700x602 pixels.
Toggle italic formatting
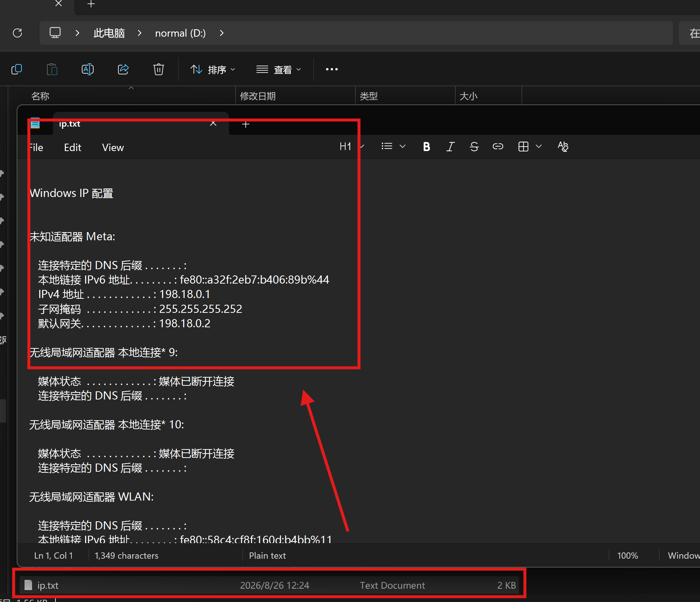(450, 147)
